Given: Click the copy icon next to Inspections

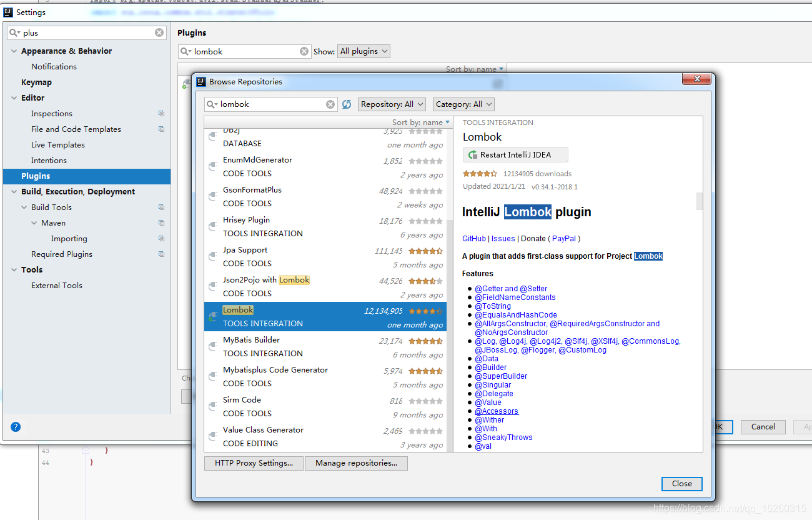Looking at the screenshot, I should (x=161, y=114).
